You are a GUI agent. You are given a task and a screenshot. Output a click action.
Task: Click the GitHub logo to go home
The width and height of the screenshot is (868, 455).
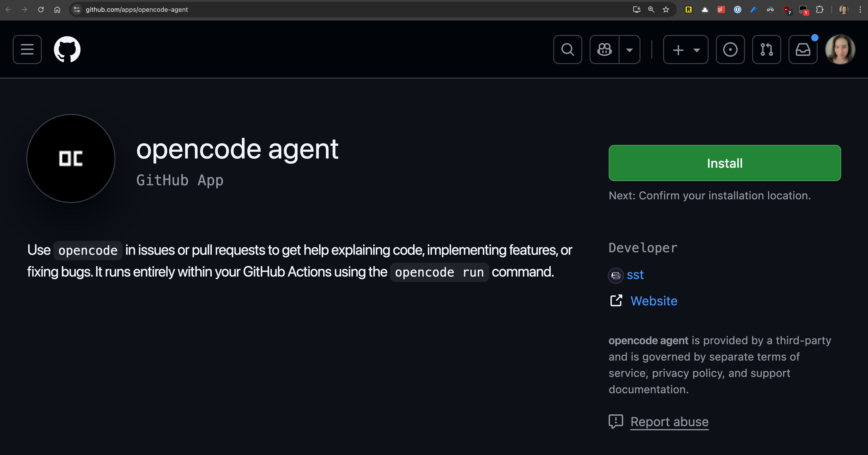pyautogui.click(x=67, y=49)
